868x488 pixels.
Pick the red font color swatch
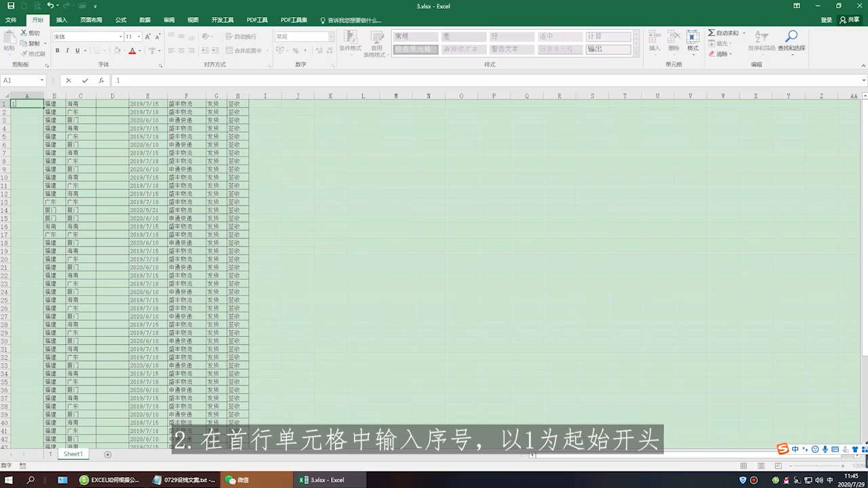(132, 51)
